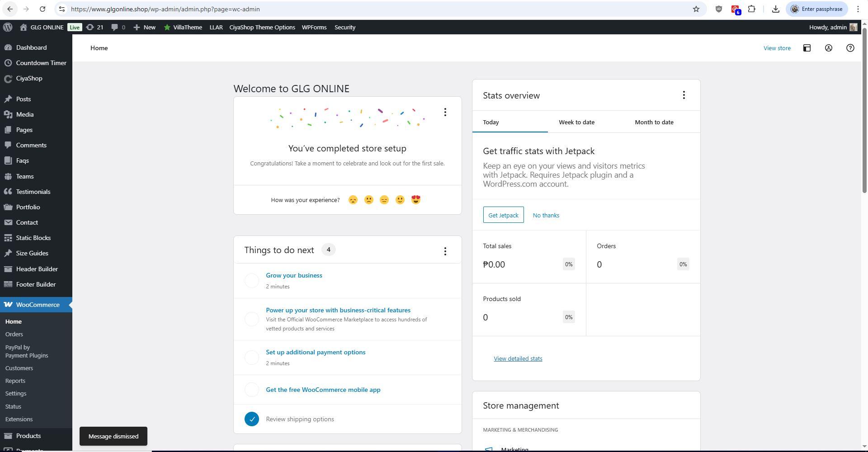Viewport: 868px width, 452px height.
Task: Click the browser address bar URL
Action: tap(165, 9)
